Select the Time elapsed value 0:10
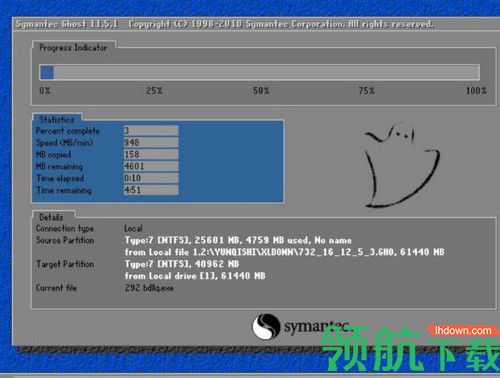The height and width of the screenshot is (378, 500). (151, 178)
